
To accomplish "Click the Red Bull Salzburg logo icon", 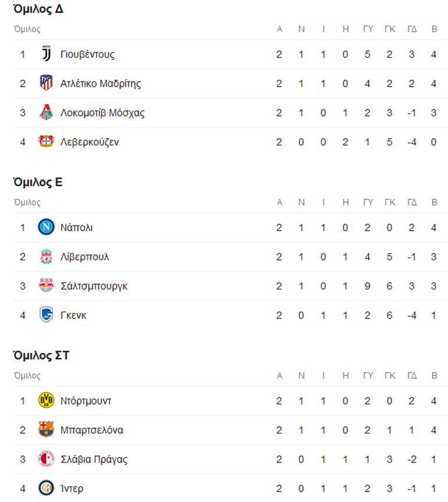I will pyautogui.click(x=46, y=285).
